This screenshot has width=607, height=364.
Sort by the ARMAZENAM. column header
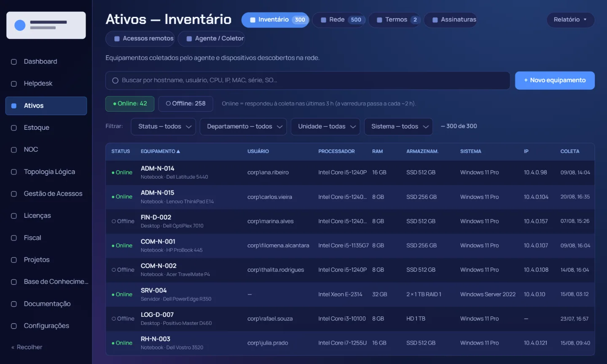(422, 151)
